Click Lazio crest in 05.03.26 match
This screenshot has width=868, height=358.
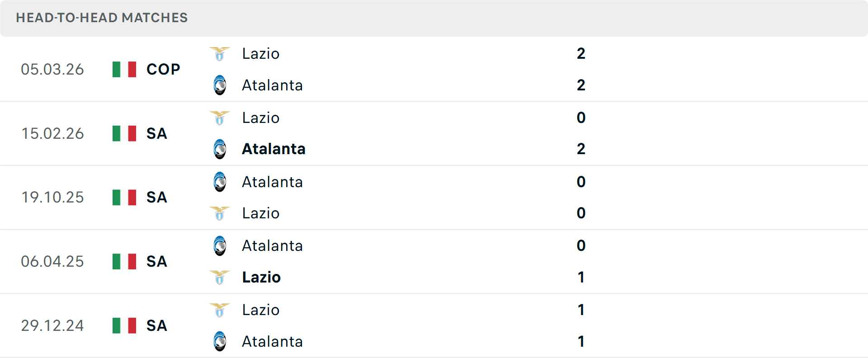[220, 54]
